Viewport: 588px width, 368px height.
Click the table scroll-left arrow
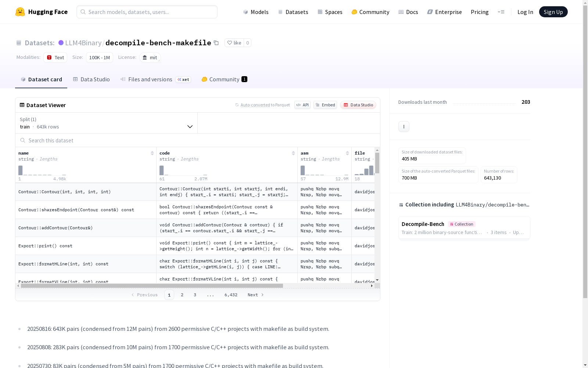18,286
